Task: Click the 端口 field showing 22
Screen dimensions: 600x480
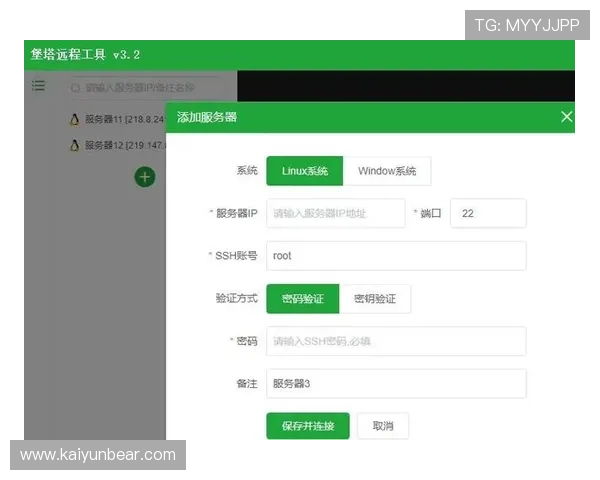Action: pyautogui.click(x=488, y=213)
